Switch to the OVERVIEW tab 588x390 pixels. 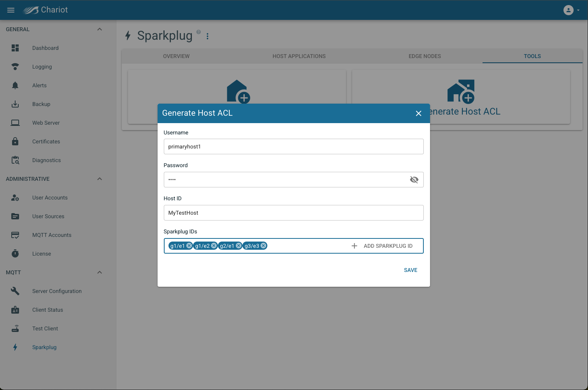[176, 56]
